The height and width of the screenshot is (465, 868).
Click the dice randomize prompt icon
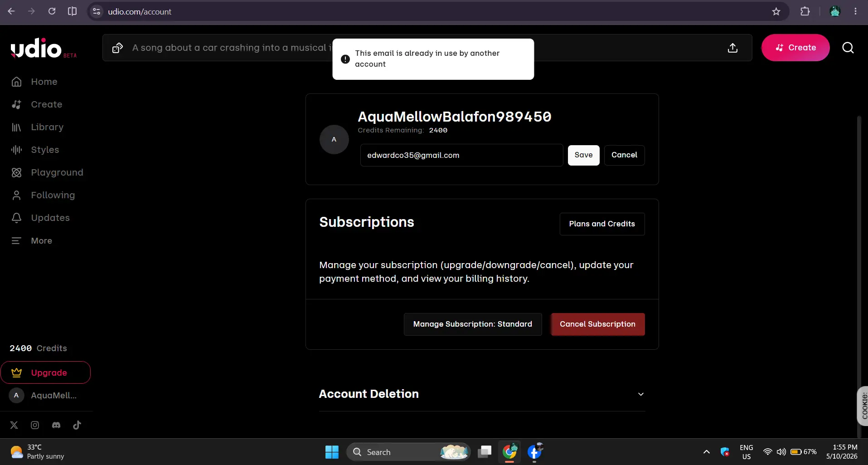(x=117, y=48)
